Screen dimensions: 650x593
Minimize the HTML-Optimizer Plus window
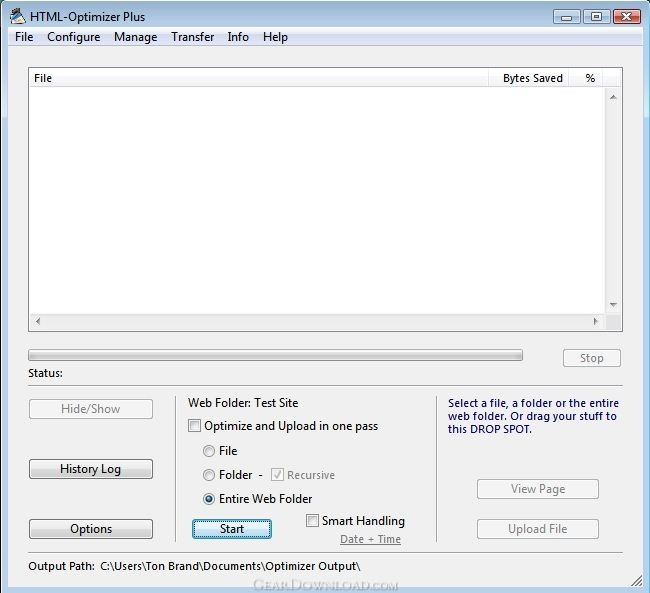tap(567, 17)
